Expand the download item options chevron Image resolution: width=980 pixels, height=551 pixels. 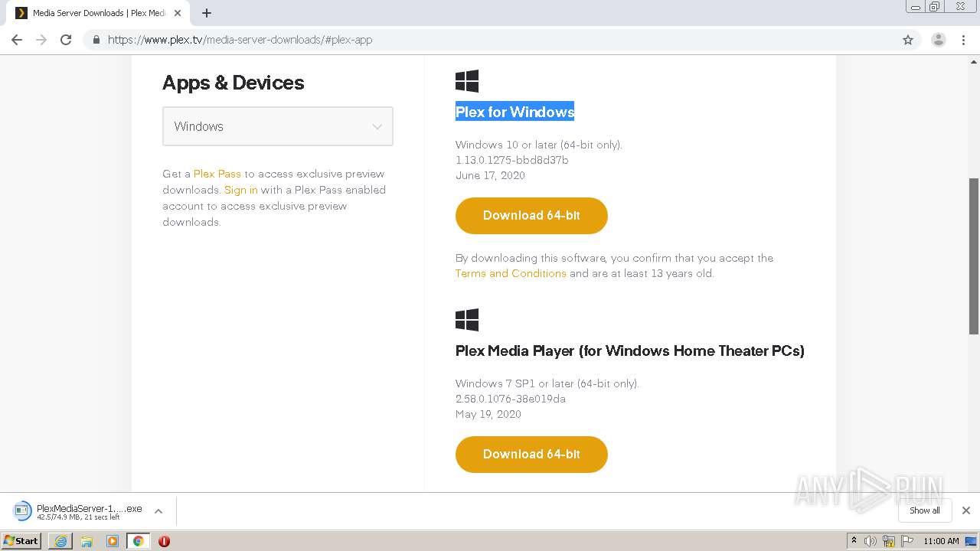158,511
